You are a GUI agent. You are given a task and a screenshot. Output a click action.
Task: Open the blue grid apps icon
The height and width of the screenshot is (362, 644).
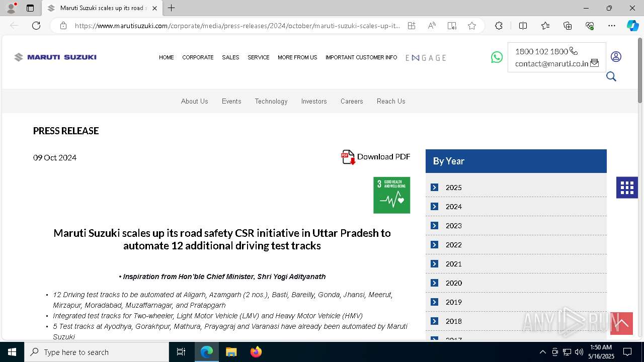coord(627,188)
